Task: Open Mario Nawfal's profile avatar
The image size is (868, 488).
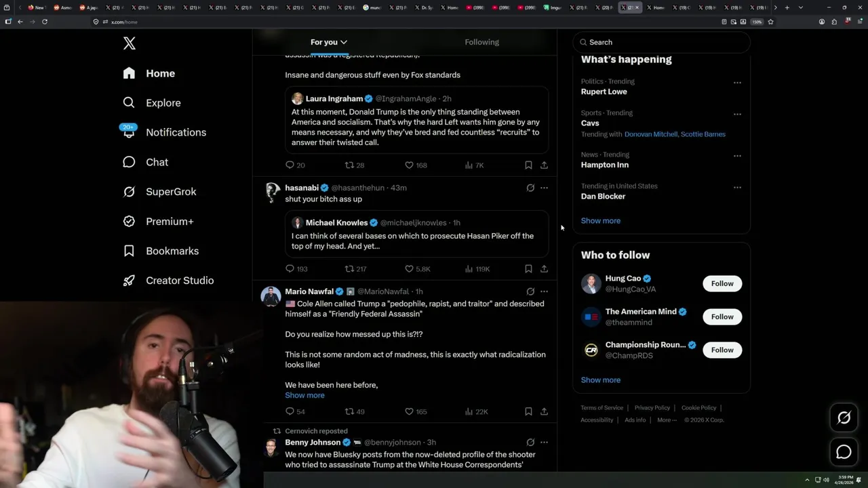Action: (271, 296)
